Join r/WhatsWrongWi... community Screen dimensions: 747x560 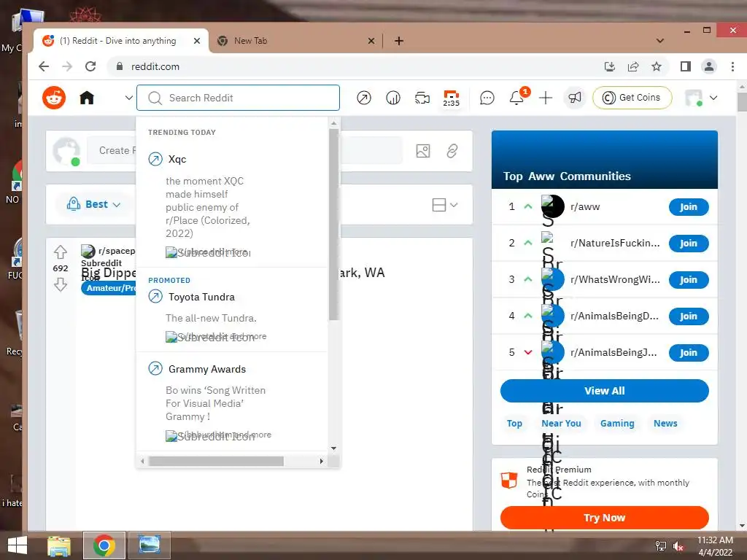689,279
